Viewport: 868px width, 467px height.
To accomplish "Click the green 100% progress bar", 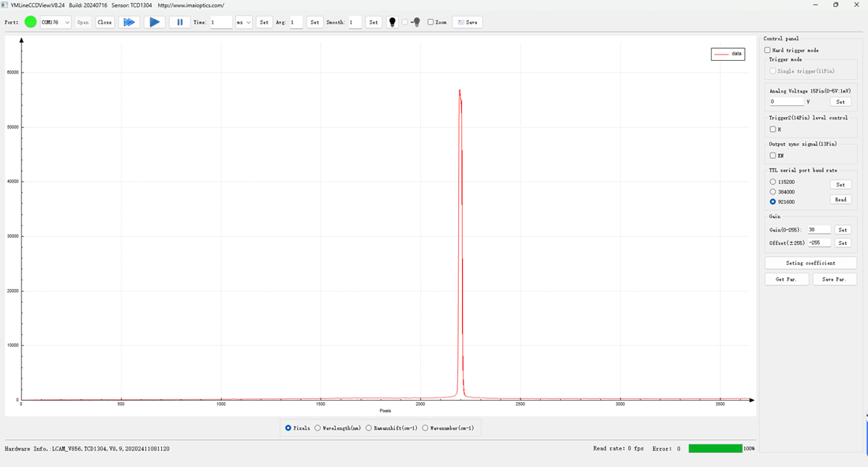I will (716, 449).
